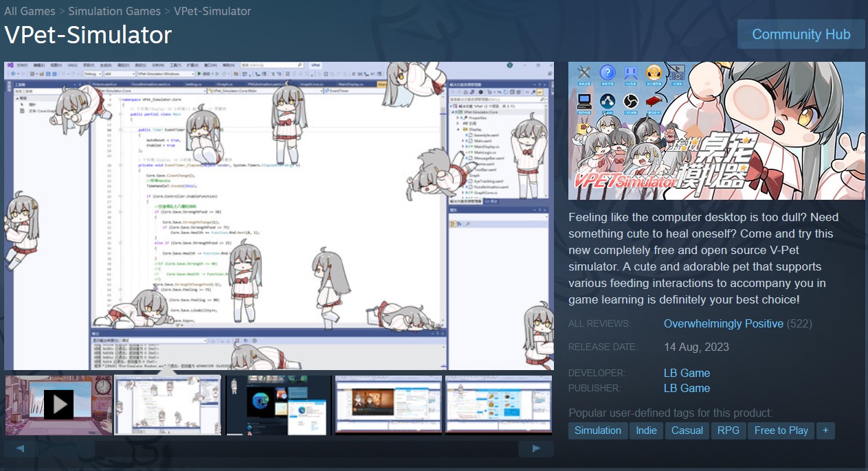
Task: Select the fourth screenshot thumbnail
Action: [x=388, y=405]
